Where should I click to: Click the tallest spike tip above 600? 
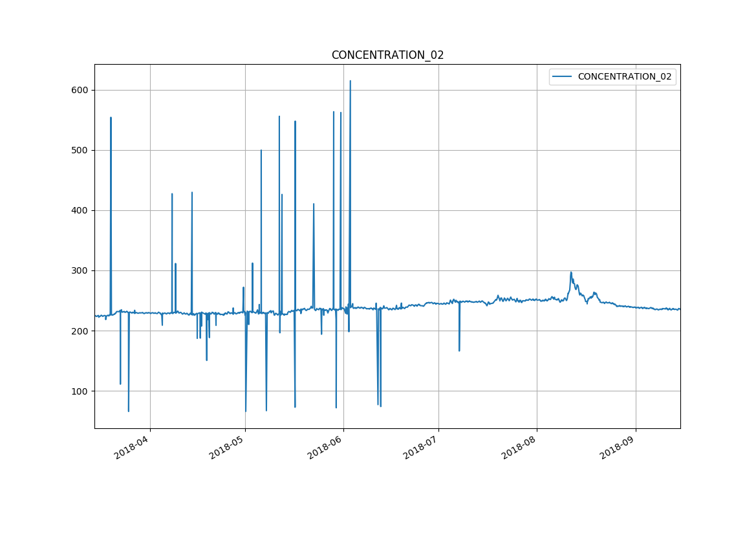(x=350, y=81)
